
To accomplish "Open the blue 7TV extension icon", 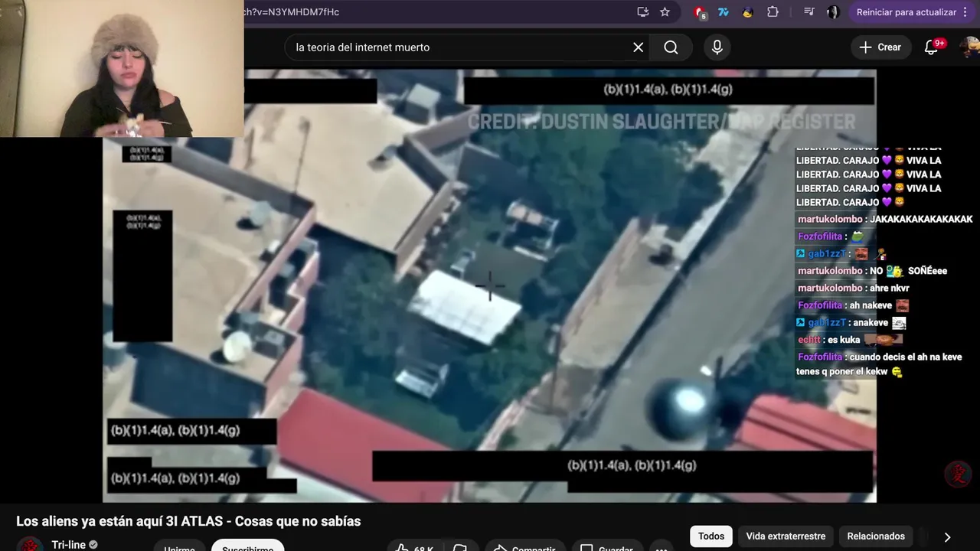I will point(723,11).
